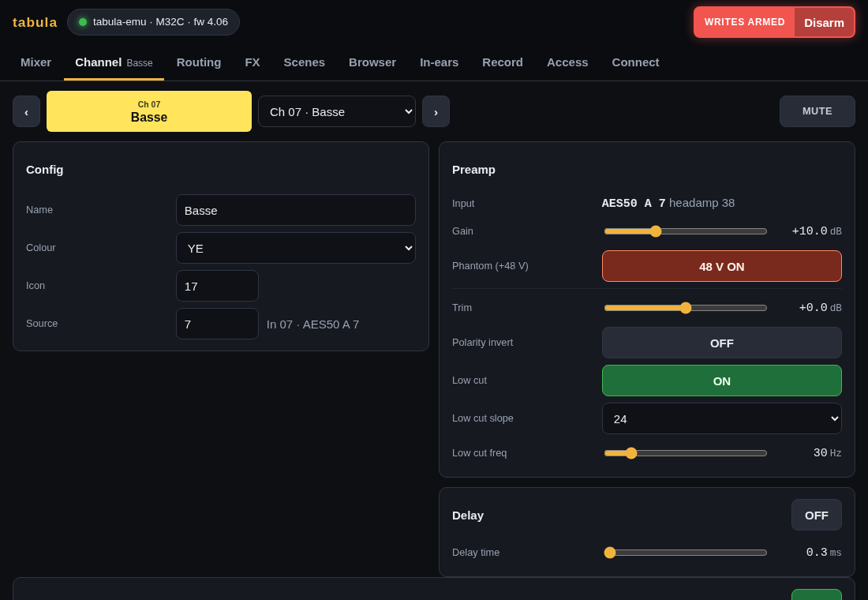Click the Source number field showing 7
This screenshot has height=600, width=868.
coord(217,324)
